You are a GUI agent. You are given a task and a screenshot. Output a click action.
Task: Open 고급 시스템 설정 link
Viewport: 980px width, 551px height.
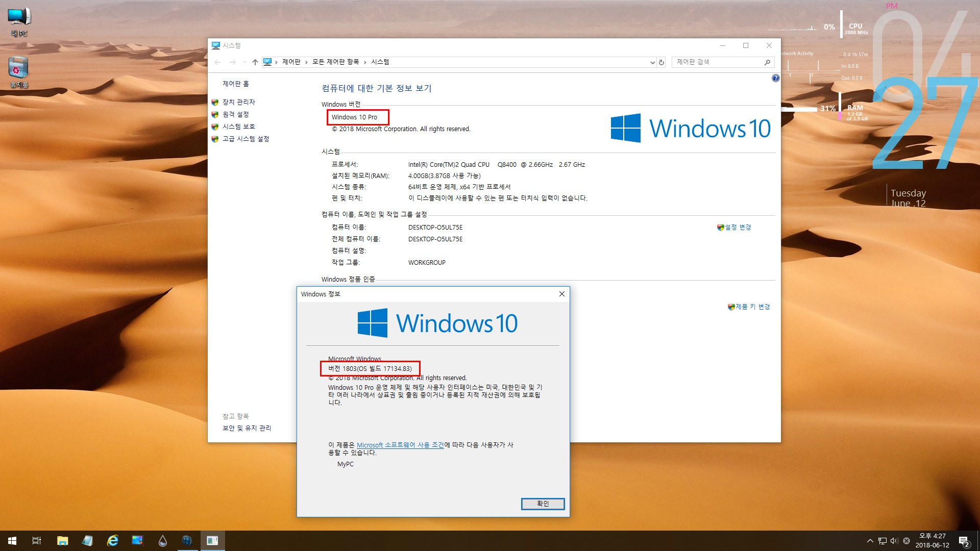[246, 139]
